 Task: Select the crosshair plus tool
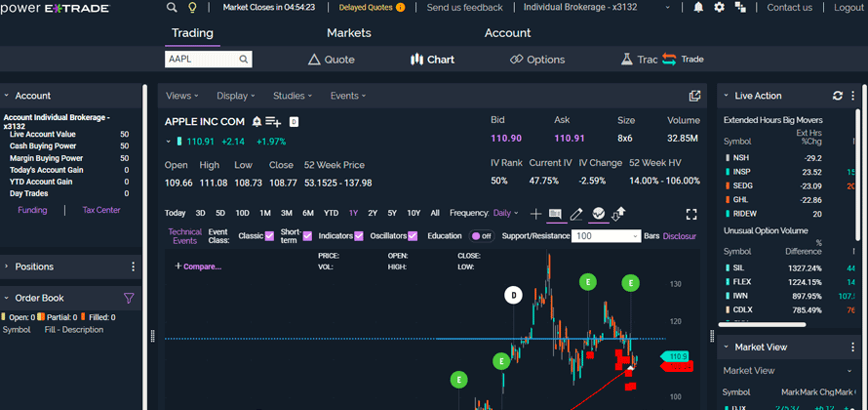pos(535,214)
